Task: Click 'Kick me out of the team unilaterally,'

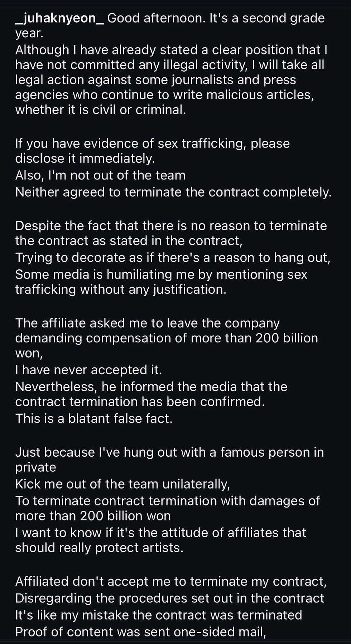Action: coord(122,484)
